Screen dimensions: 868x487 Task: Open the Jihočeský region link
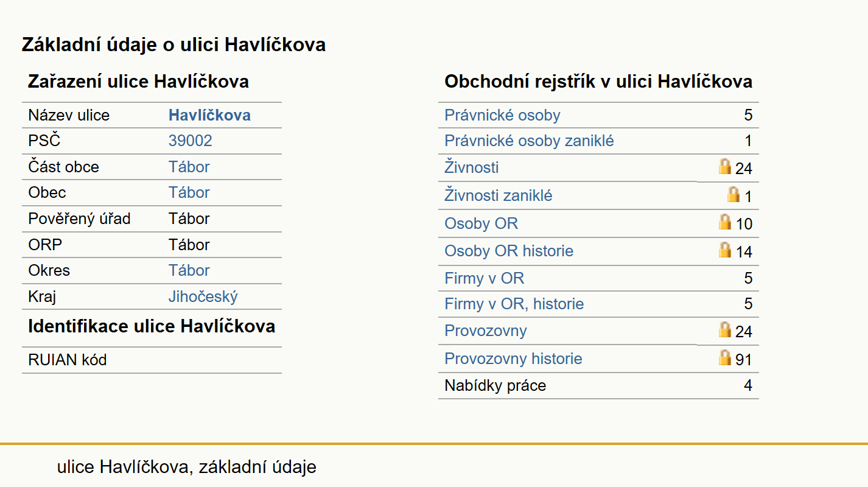click(x=203, y=296)
